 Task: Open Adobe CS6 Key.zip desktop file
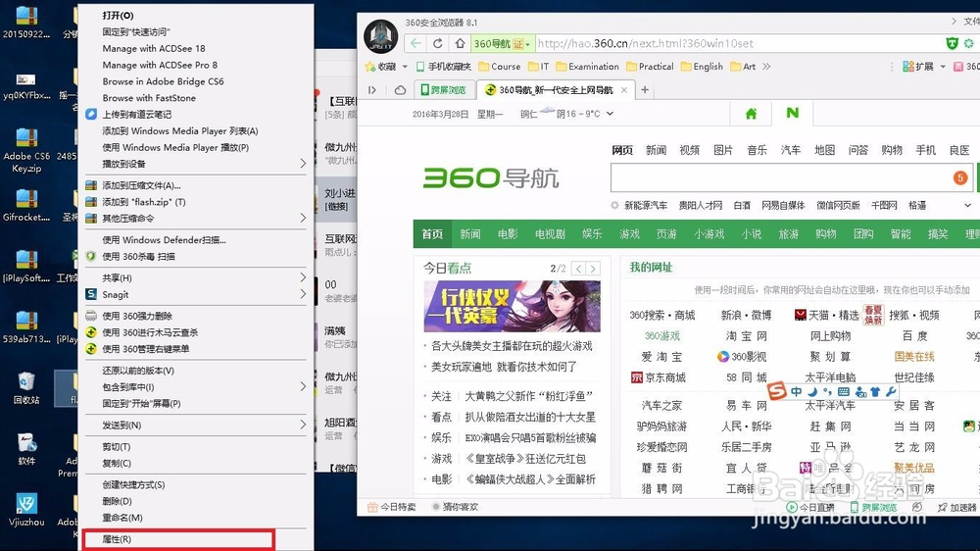coord(26,150)
